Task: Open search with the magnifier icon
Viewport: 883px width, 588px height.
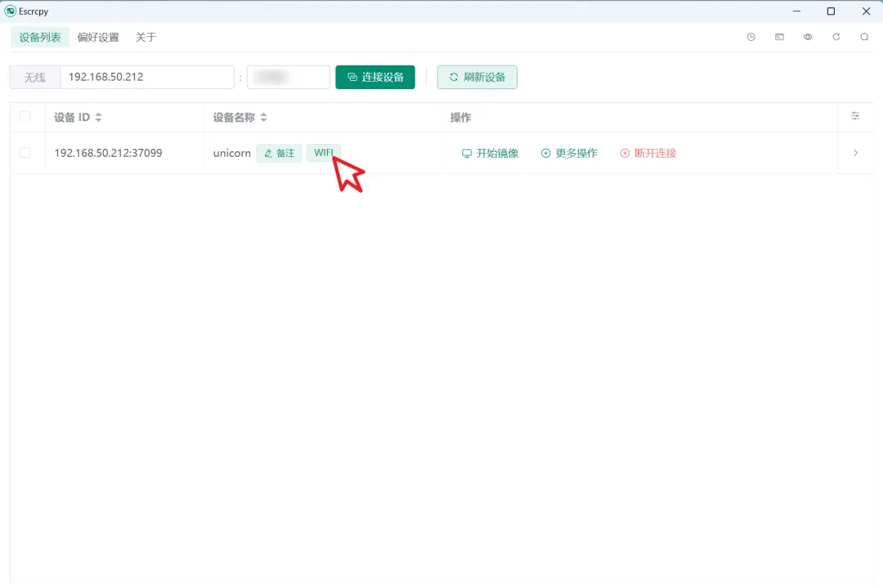Action: click(x=864, y=37)
